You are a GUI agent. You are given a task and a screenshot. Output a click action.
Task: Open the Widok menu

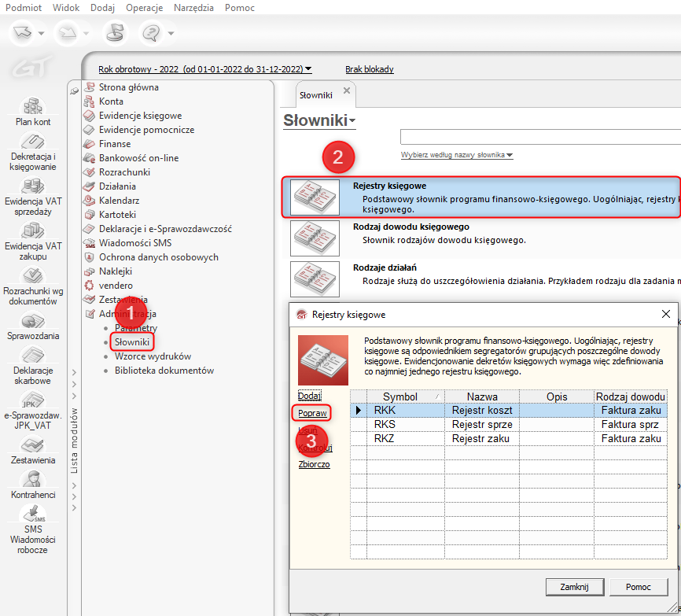click(x=66, y=8)
